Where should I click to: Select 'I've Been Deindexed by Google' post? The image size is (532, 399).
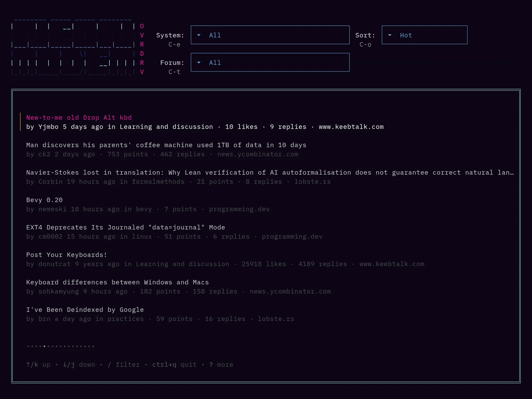(x=85, y=310)
